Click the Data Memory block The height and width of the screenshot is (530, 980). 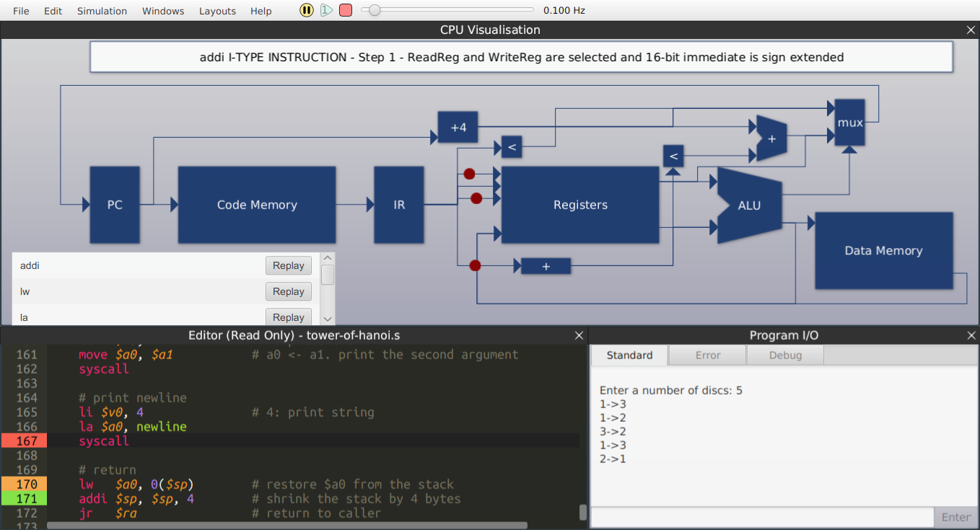coord(883,251)
